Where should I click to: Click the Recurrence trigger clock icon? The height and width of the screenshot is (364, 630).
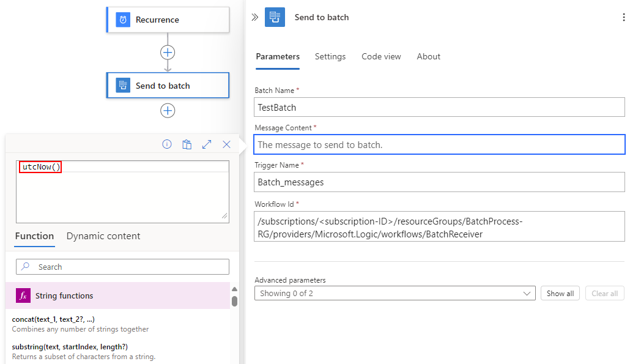tap(122, 20)
